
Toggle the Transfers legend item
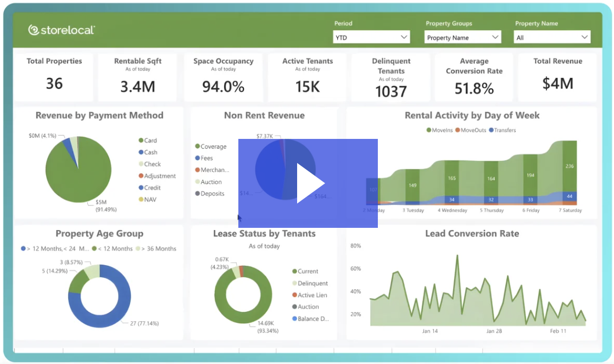[x=501, y=130]
